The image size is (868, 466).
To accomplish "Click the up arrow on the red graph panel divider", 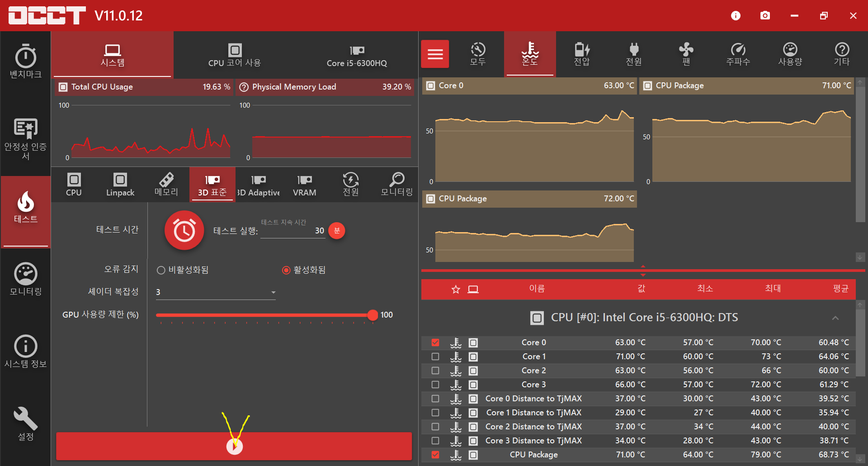I will [x=643, y=266].
